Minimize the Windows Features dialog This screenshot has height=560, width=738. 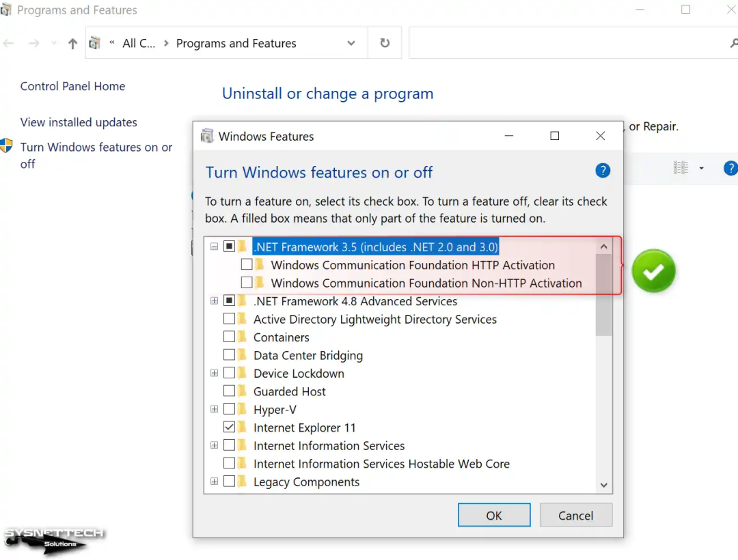(x=509, y=136)
